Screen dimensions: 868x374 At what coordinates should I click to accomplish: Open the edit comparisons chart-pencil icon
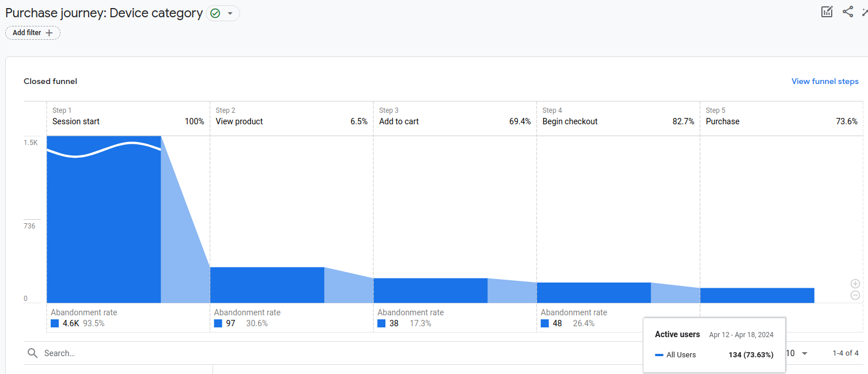(827, 12)
